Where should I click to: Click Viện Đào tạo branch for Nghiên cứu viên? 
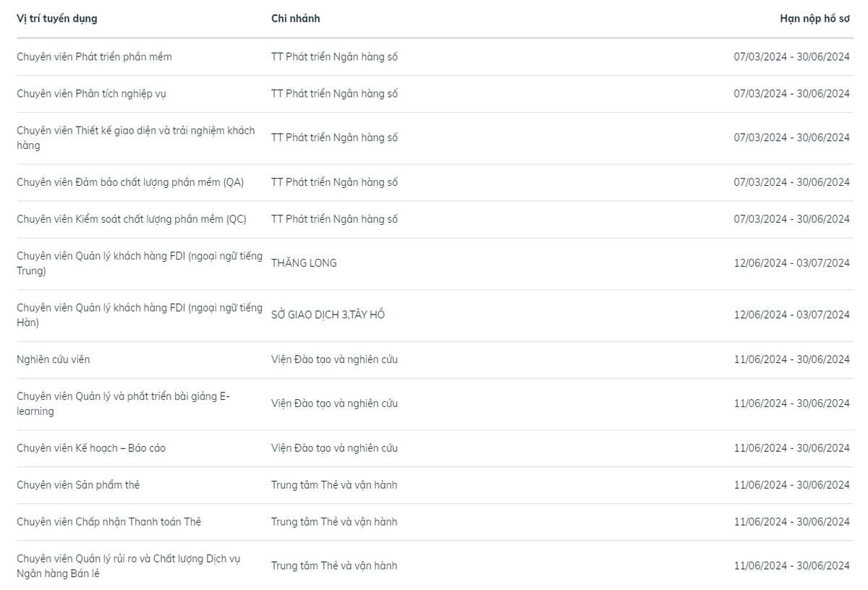(334, 359)
